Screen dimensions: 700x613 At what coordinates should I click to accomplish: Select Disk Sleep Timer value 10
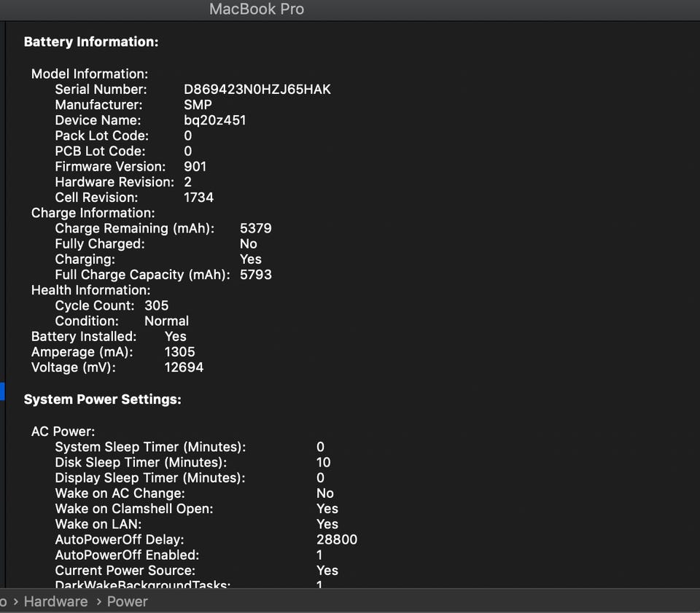324,463
